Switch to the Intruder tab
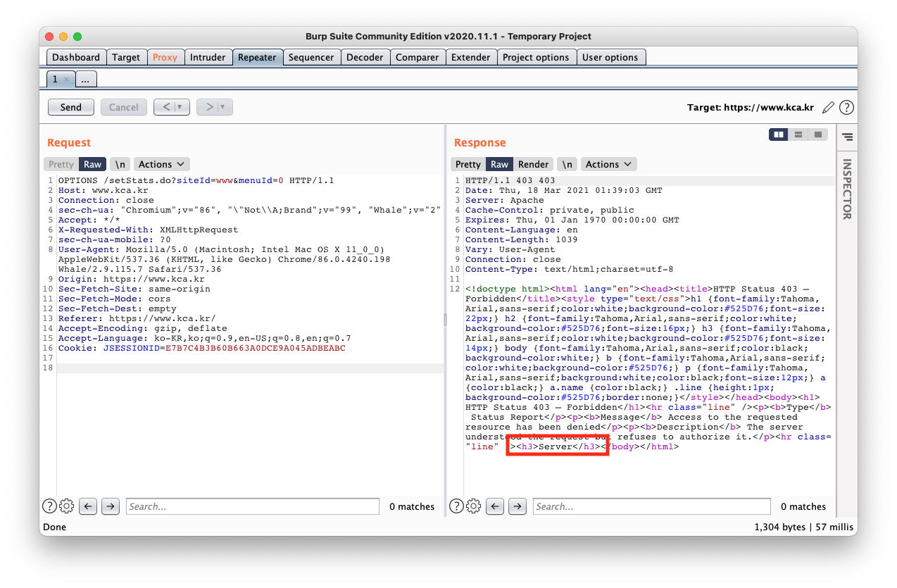This screenshot has height=588, width=897. click(208, 57)
